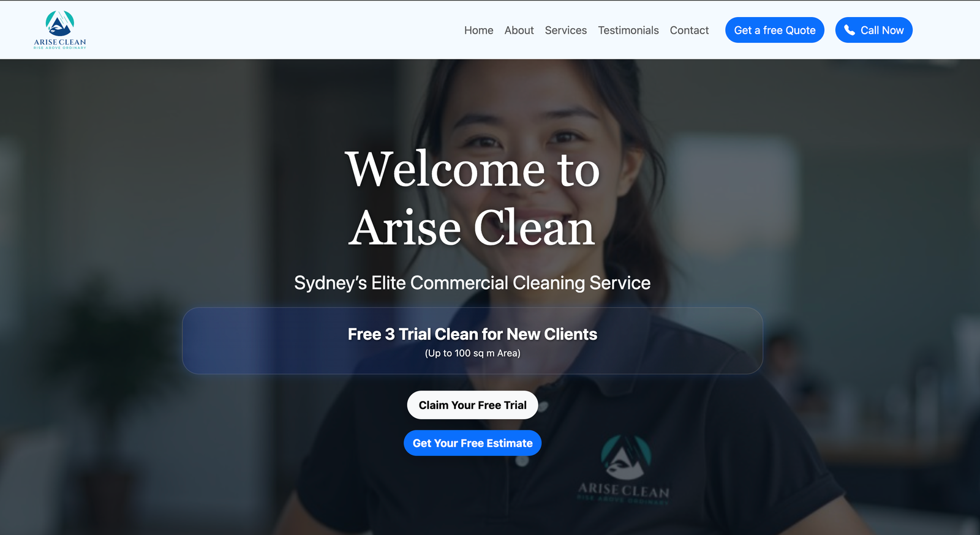Click the Free 3 Trial Clean banner
The width and height of the screenshot is (980, 535).
point(472,341)
